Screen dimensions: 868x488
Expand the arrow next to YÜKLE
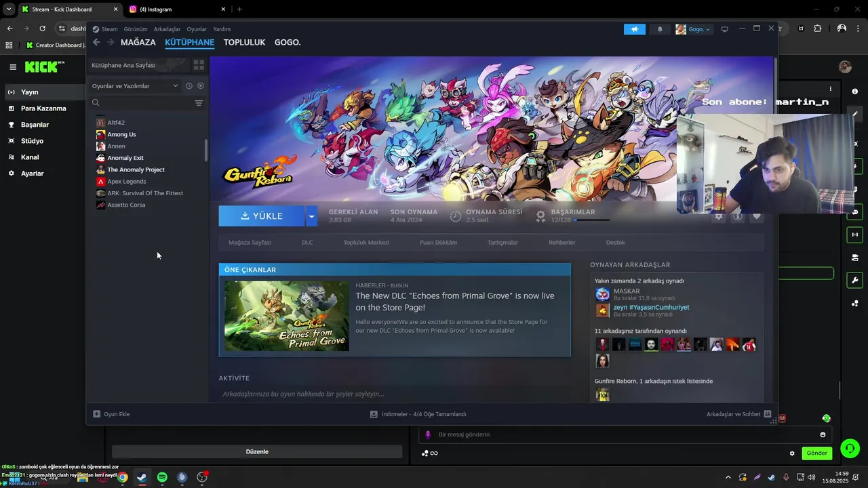pyautogui.click(x=311, y=216)
